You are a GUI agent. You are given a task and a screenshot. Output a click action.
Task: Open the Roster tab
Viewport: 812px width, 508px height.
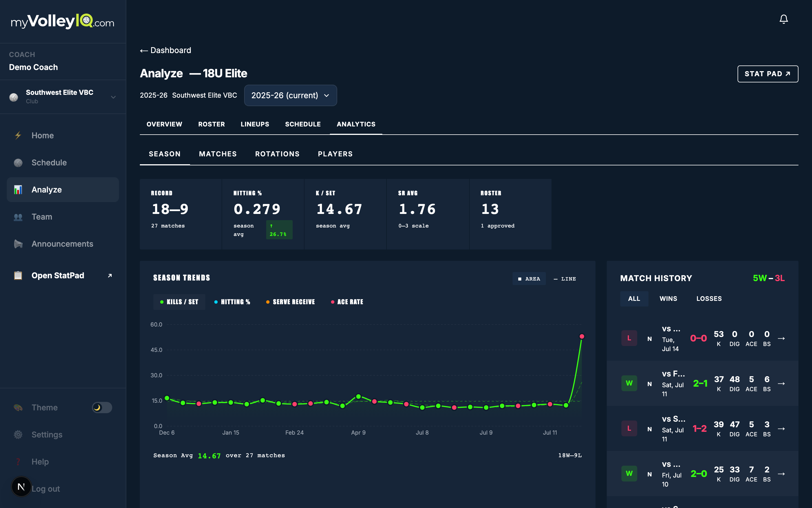[211, 124]
